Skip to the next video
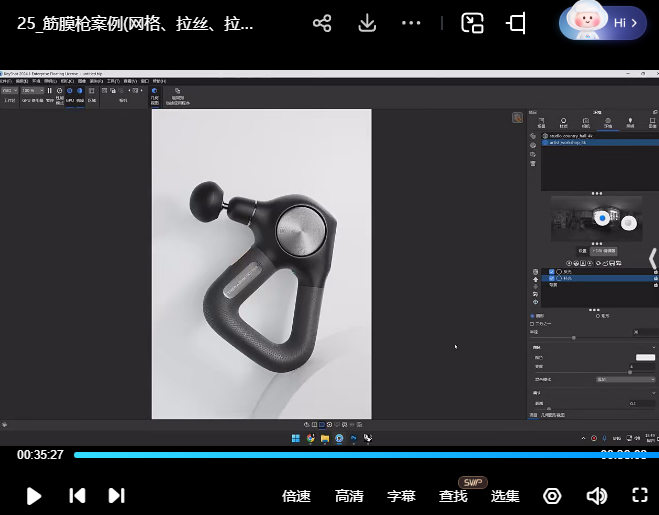Image resolution: width=659 pixels, height=515 pixels. pyautogui.click(x=116, y=495)
